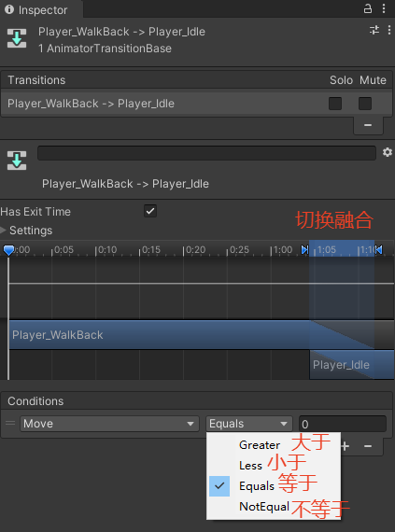
Task: Click the Inspector lock icon
Action: [x=368, y=8]
